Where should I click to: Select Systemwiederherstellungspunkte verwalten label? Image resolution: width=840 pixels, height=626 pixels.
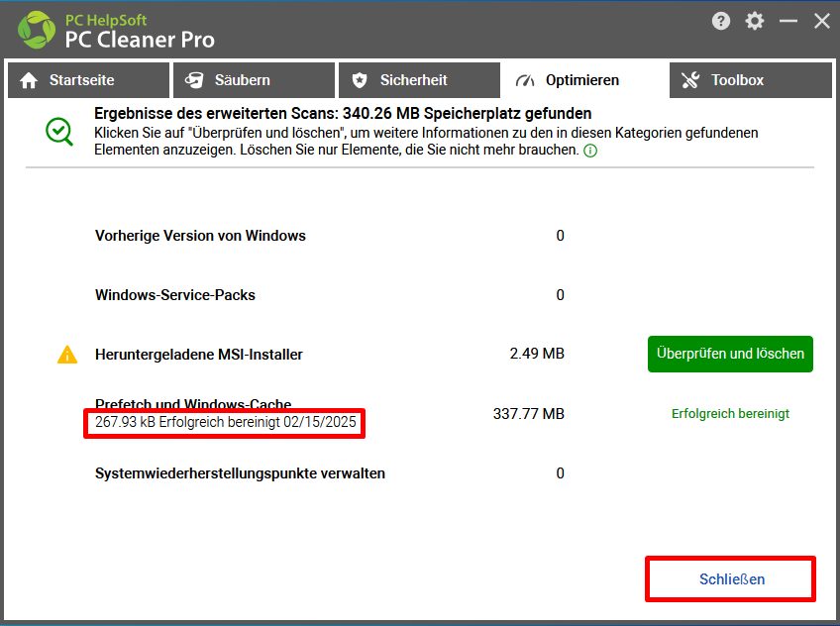[x=240, y=473]
